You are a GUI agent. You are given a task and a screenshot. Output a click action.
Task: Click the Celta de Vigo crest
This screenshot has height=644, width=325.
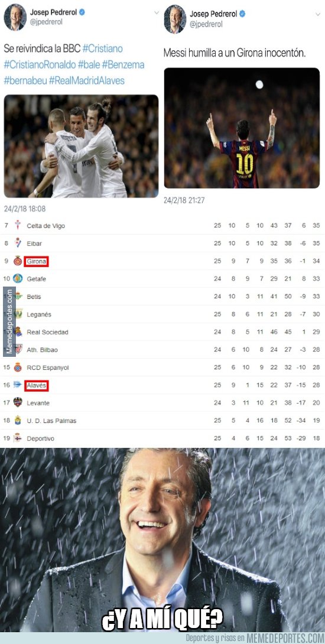(18, 225)
